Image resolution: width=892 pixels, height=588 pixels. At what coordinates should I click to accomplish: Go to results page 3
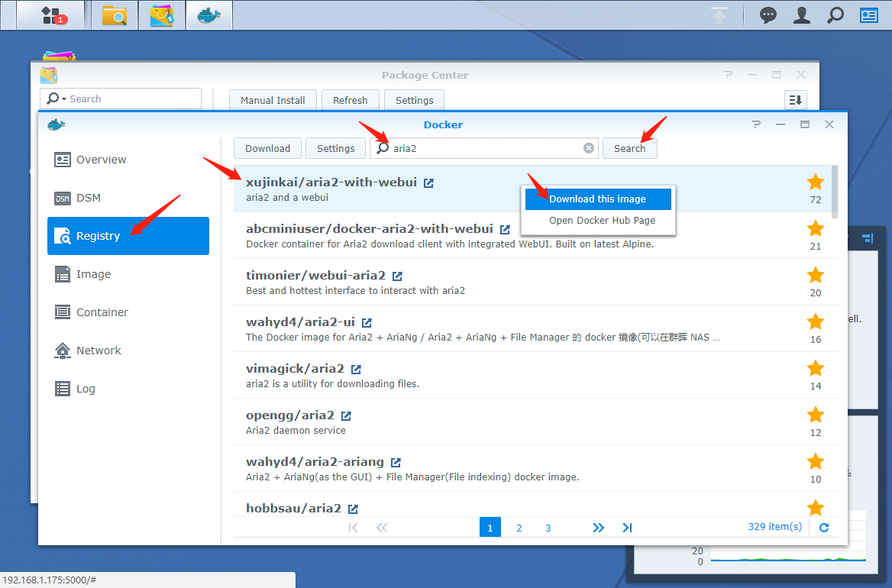548,528
